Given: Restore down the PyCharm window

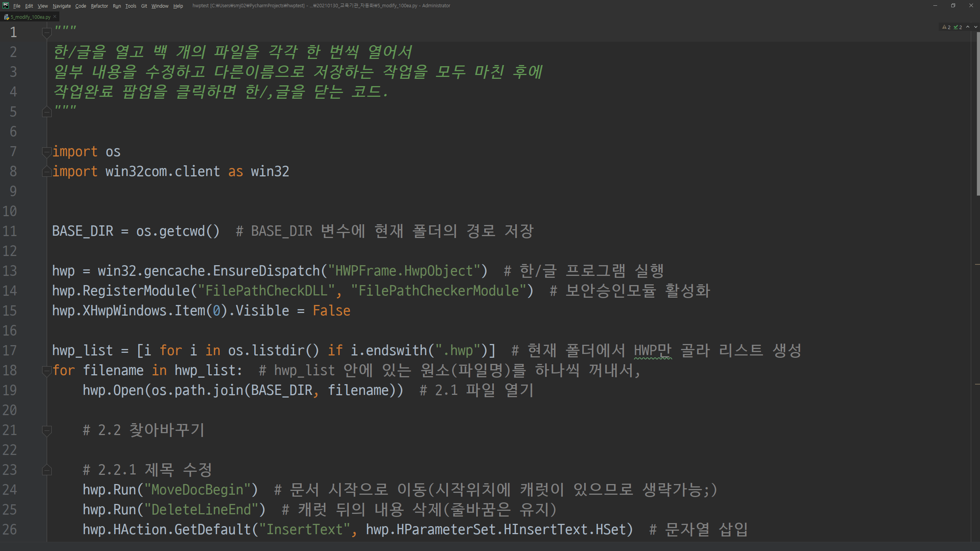Looking at the screenshot, I should pos(953,5).
